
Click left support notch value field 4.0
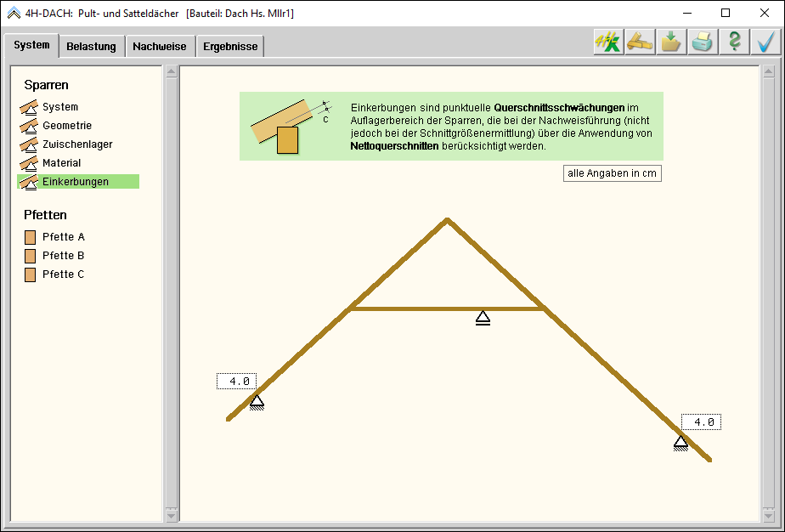pos(237,382)
